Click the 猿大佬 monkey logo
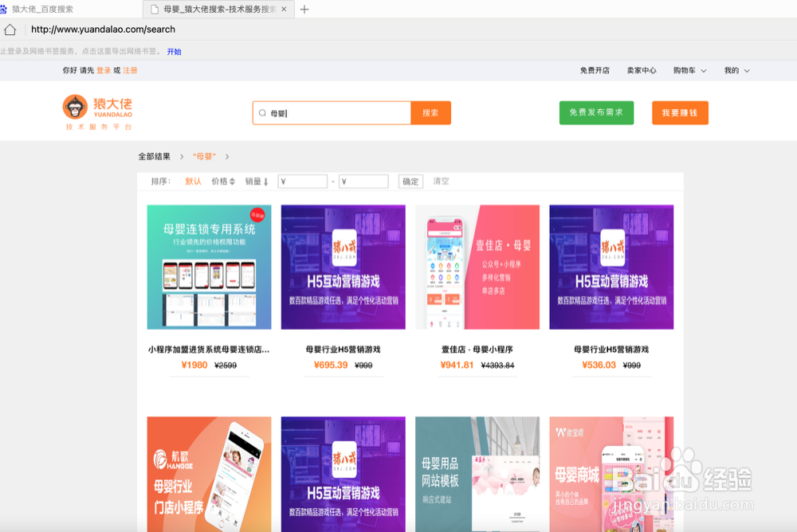797x532 pixels. click(x=74, y=106)
